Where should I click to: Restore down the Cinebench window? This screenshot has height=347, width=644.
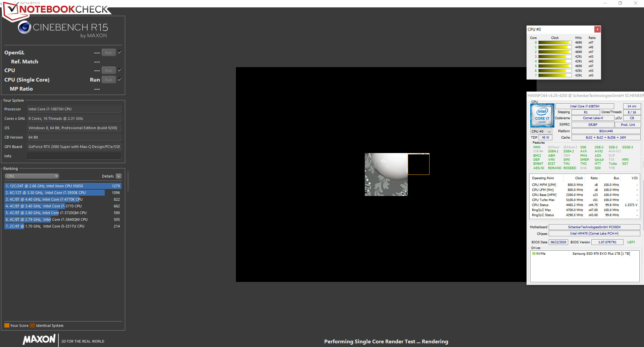pos(620,3)
